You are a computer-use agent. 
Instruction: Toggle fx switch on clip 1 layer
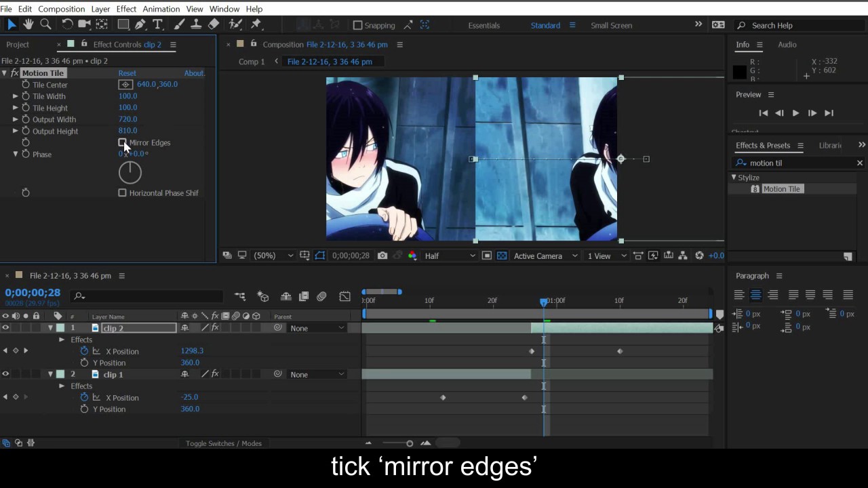pos(215,374)
